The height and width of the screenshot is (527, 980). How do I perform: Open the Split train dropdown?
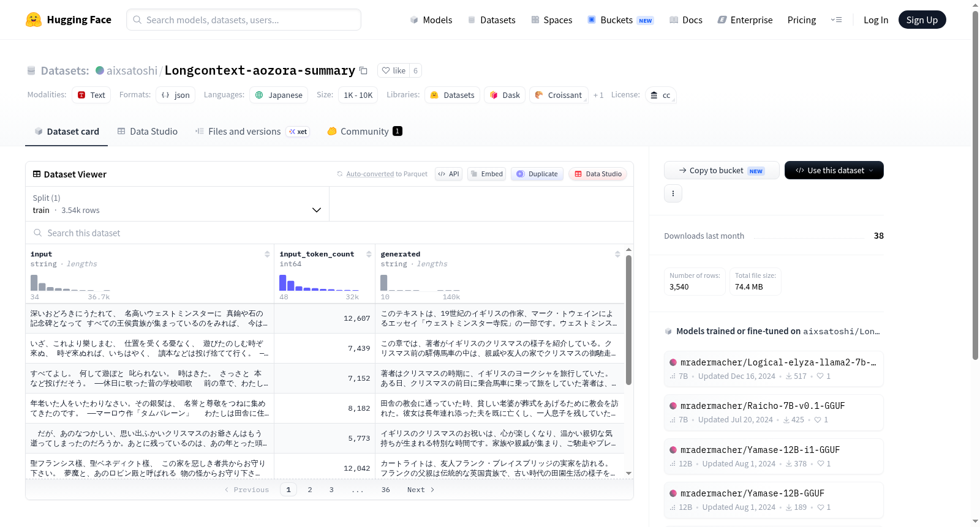click(177, 204)
